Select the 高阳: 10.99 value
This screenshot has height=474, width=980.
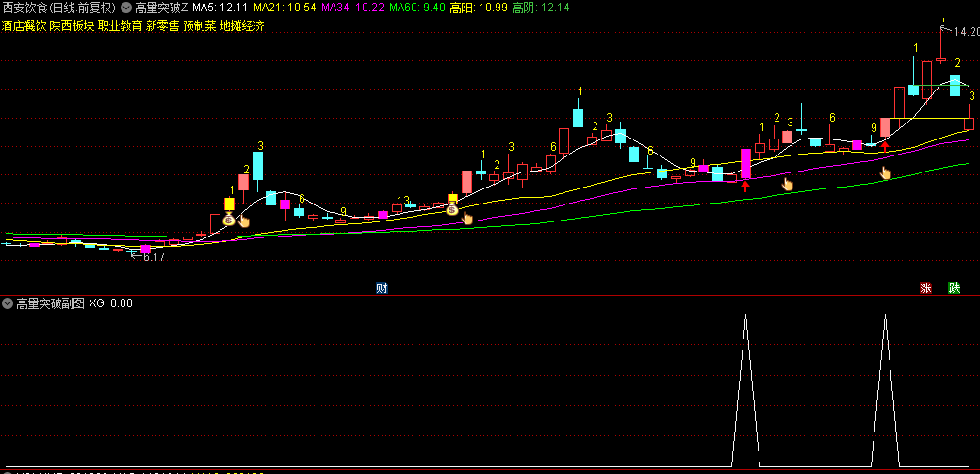tap(479, 8)
